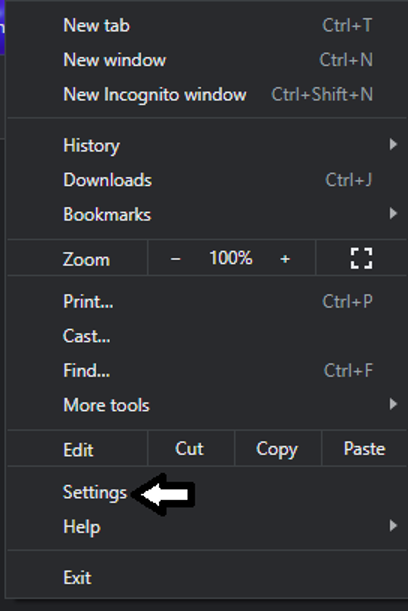This screenshot has width=408, height=612.
Task: Open a New tab
Action: click(207, 25)
